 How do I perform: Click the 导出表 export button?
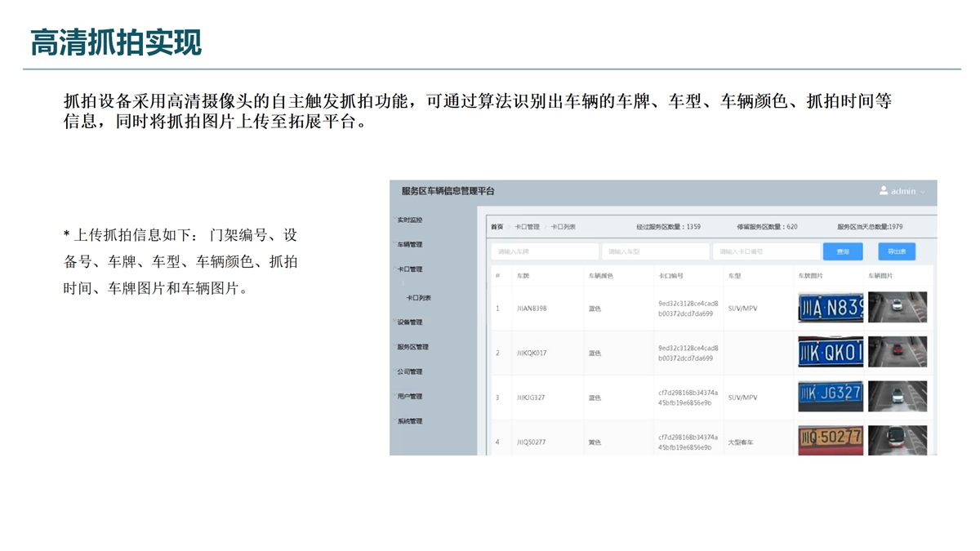(x=897, y=251)
